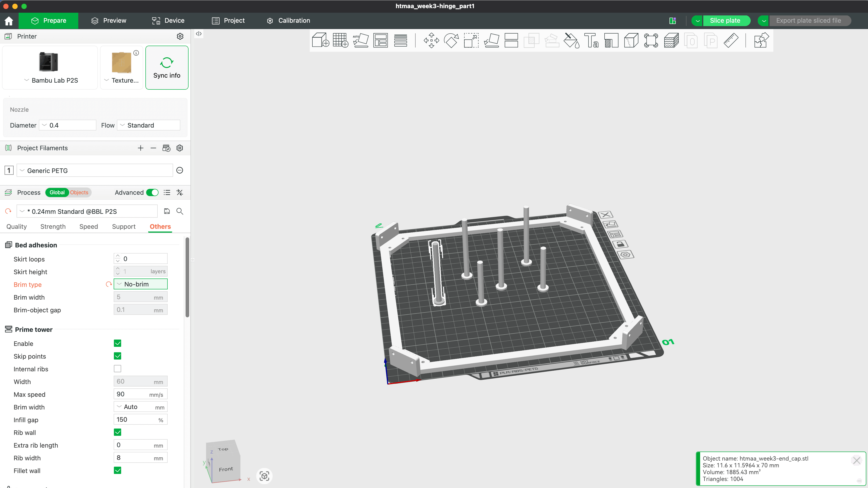868x488 pixels.
Task: Click the home icon
Action: tap(9, 21)
